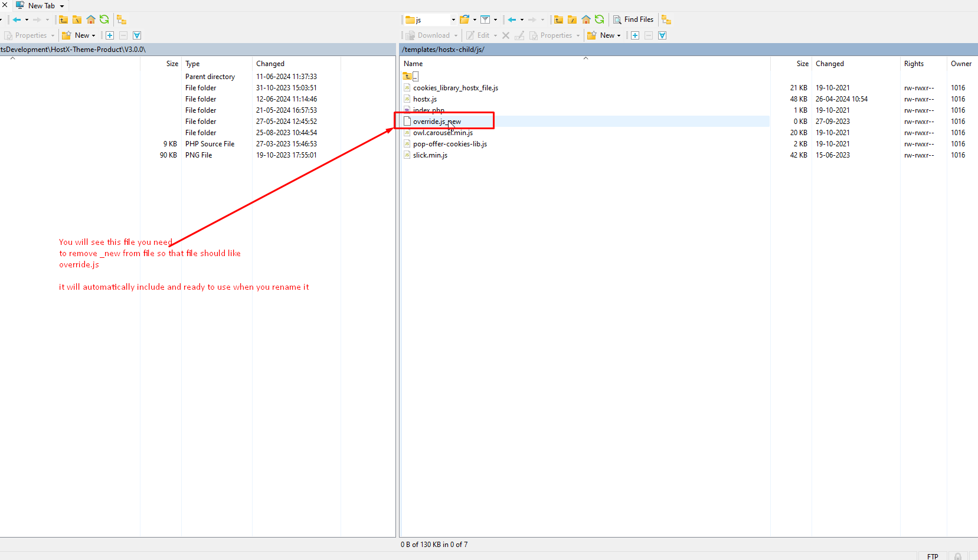Refresh the local panel listing

104,19
